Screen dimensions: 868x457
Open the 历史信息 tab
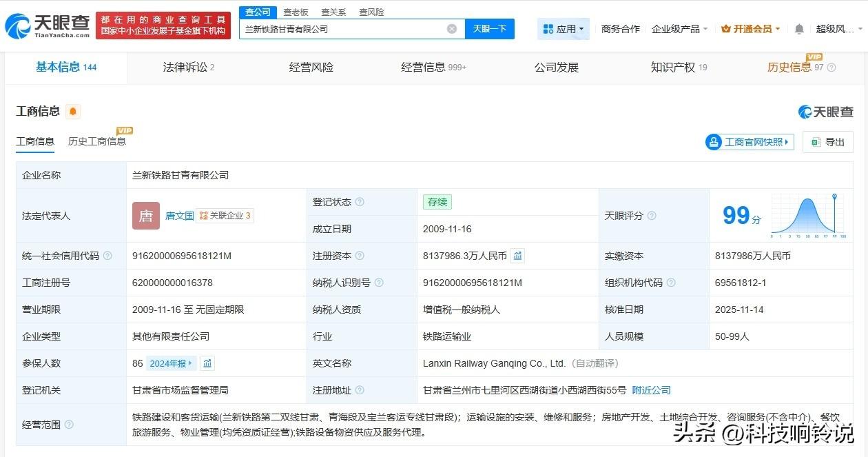tap(796, 68)
